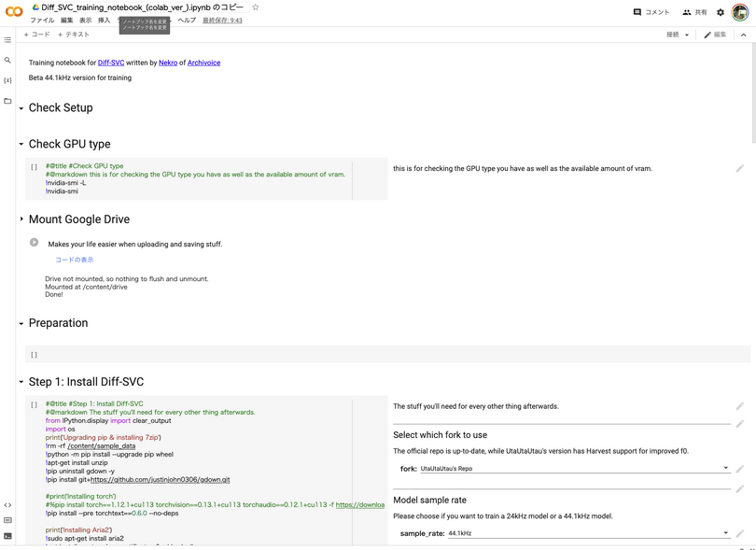Collapse the Check Setup section
Image resolution: width=756 pixels, height=550 pixels.
[21, 108]
